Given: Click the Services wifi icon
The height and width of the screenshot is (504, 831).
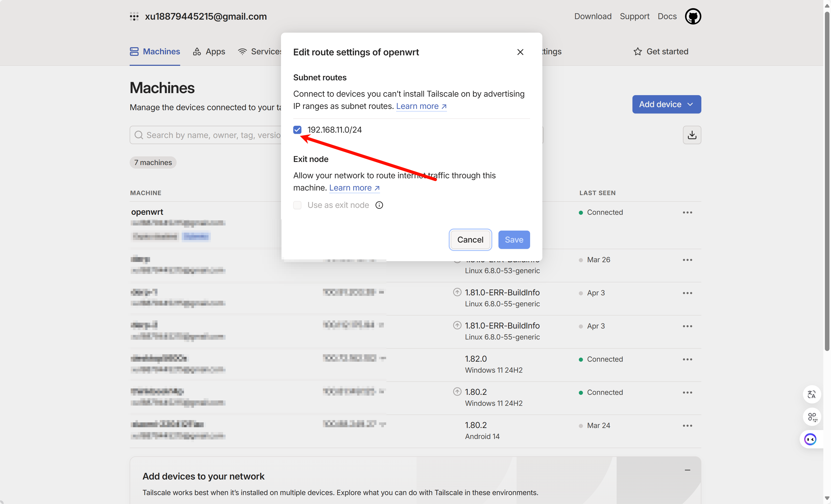Looking at the screenshot, I should pos(242,51).
